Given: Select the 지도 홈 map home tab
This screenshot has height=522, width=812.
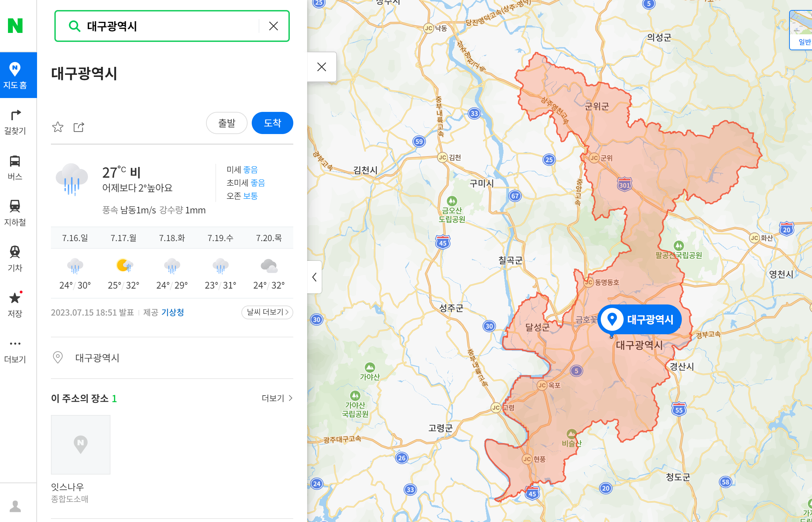Looking at the screenshot, I should pos(15,75).
